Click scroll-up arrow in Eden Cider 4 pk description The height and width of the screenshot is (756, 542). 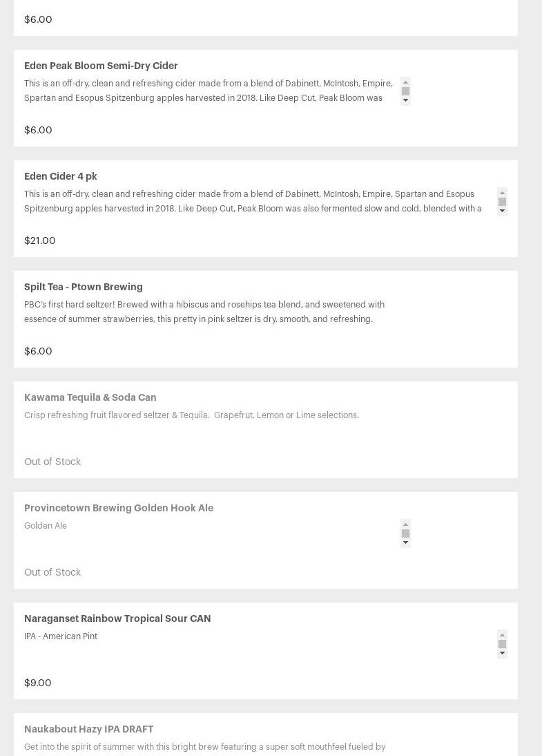(x=502, y=193)
